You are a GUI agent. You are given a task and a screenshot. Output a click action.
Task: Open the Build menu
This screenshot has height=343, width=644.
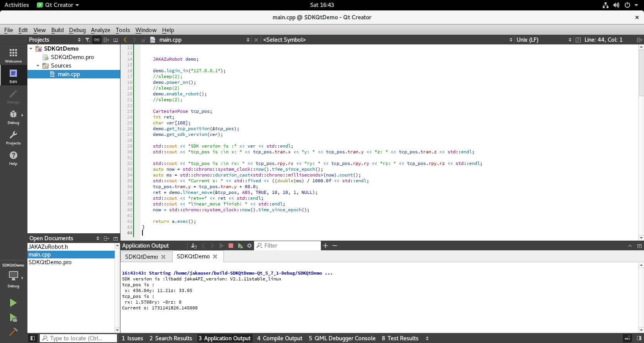tap(57, 30)
